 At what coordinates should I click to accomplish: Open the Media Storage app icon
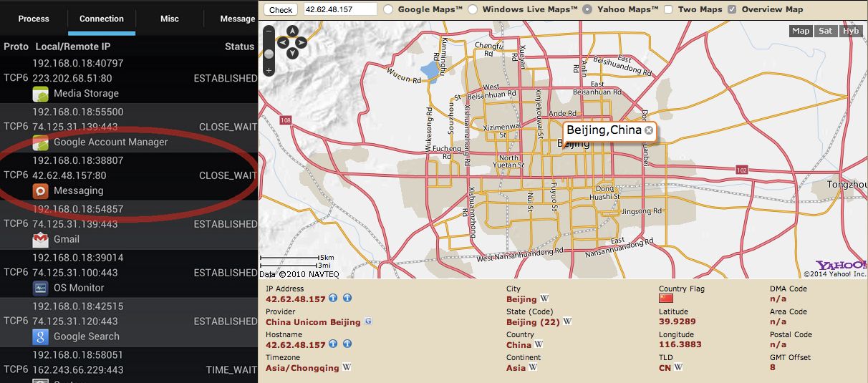40,94
